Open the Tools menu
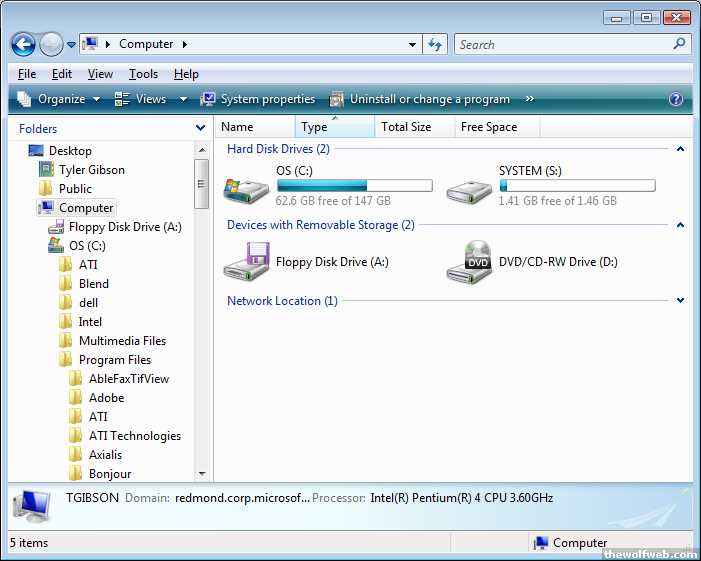701x561 pixels. 143,74
